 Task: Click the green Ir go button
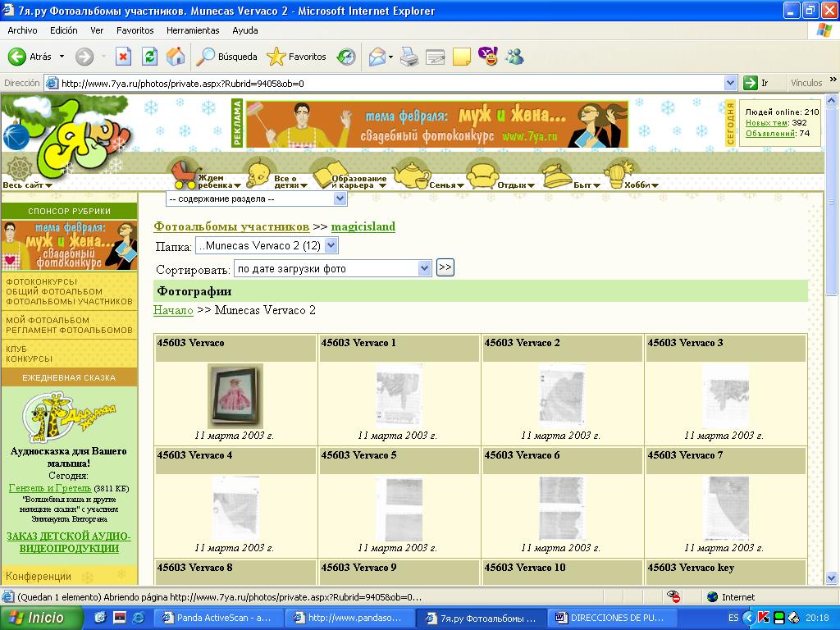756,83
